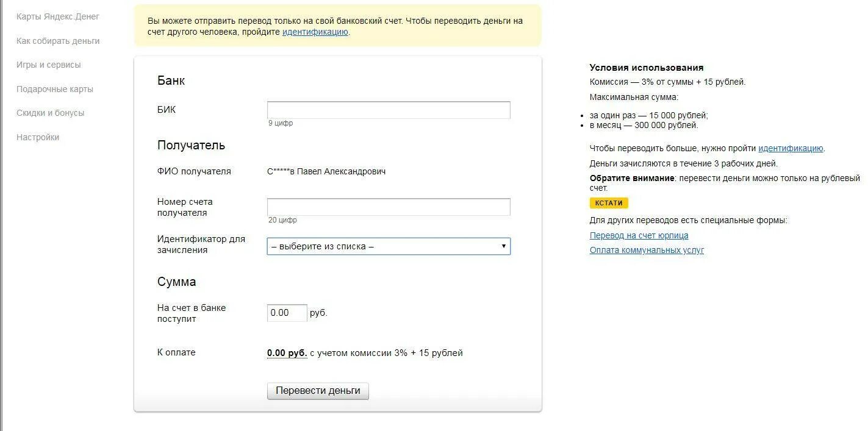Open Настройки in the sidebar

pos(38,137)
